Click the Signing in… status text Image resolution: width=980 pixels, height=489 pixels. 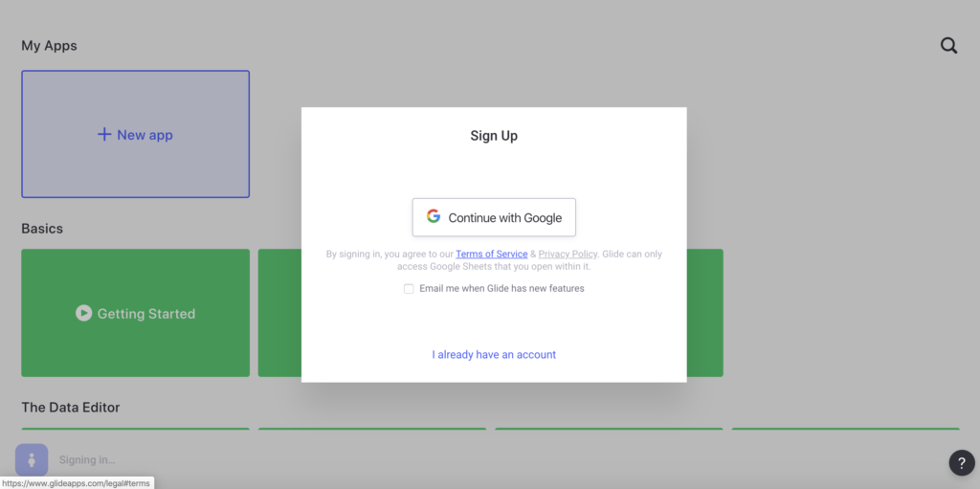tap(87, 460)
